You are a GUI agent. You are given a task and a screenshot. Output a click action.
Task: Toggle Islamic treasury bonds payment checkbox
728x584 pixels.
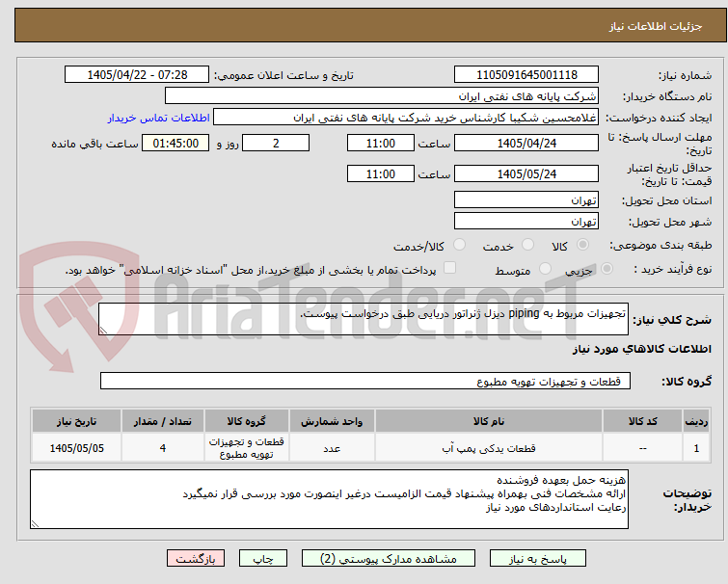(x=450, y=268)
